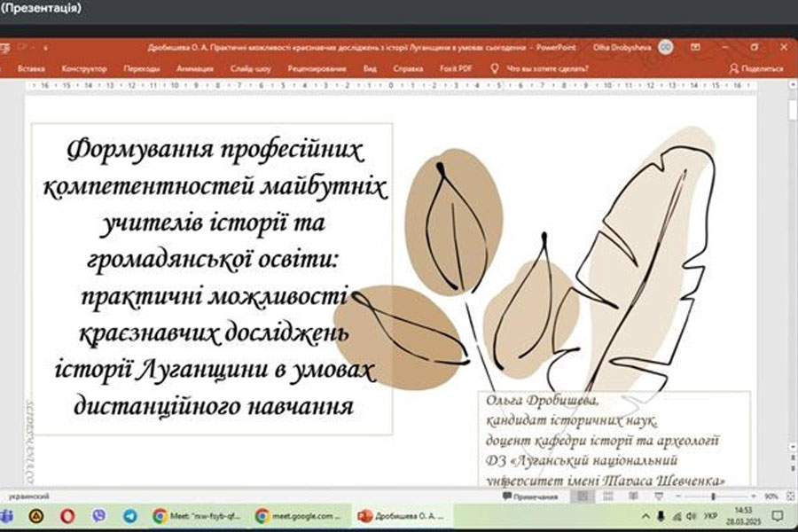Select the Анимация tab
This screenshot has height=532, width=798.
tap(194, 67)
